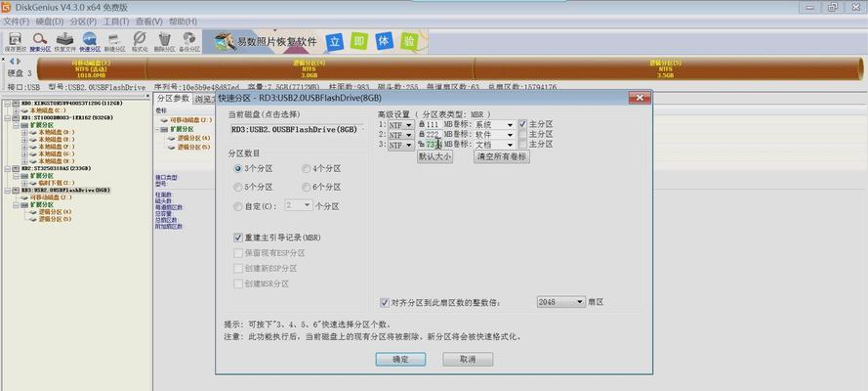Click the blue 体 tile in banner
868x391 pixels.
384,41
